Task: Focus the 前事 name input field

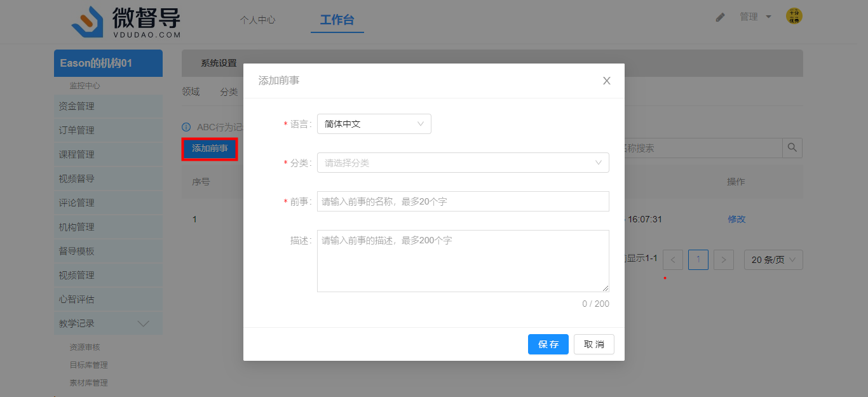Action: 463,201
